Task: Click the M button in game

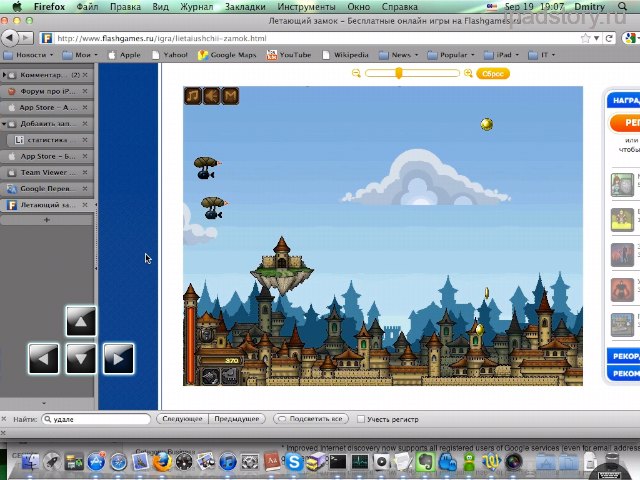Action: click(x=230, y=96)
